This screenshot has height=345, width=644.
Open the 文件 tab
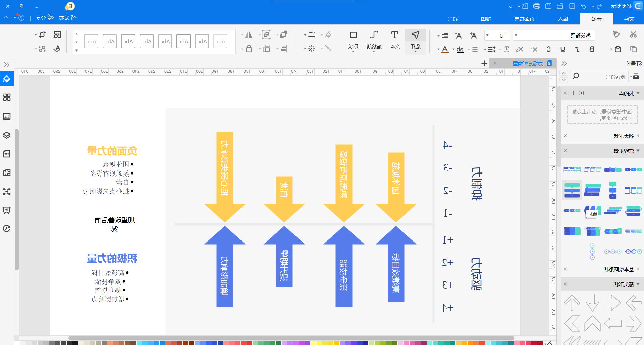click(629, 19)
